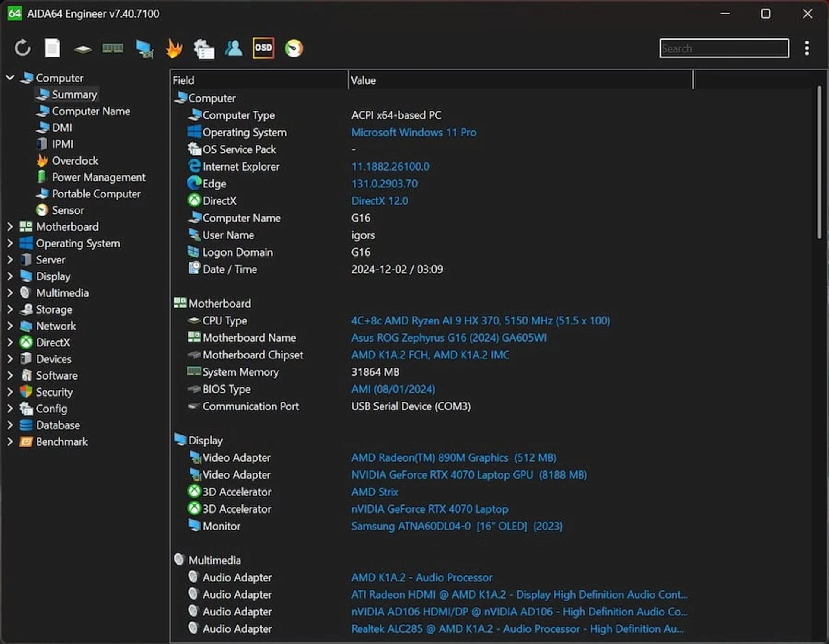This screenshot has height=644, width=829.
Task: Click the Multimedia section header row
Action: click(432, 560)
